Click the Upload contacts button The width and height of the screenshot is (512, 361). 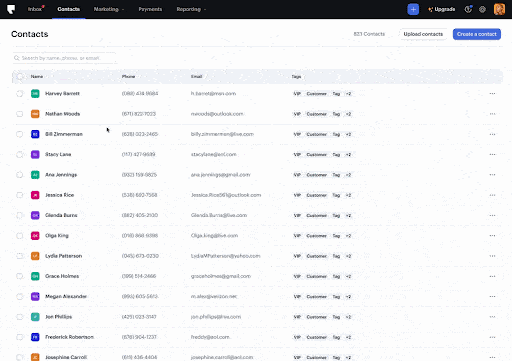tap(423, 34)
